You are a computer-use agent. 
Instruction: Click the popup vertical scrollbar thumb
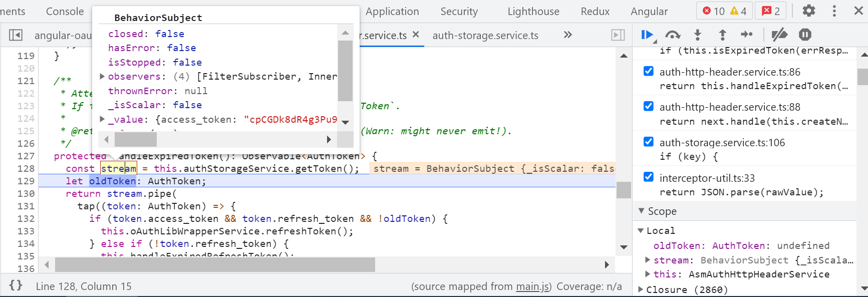pyautogui.click(x=345, y=71)
